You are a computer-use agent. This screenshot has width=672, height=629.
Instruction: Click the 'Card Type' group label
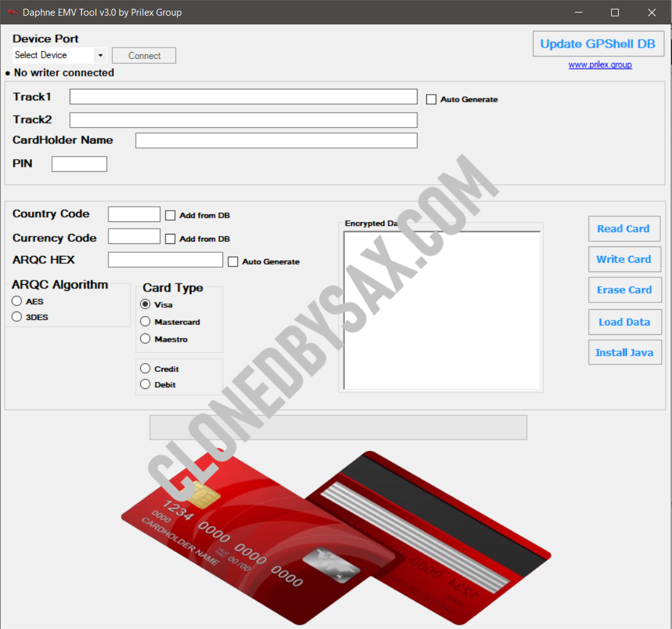[173, 288]
